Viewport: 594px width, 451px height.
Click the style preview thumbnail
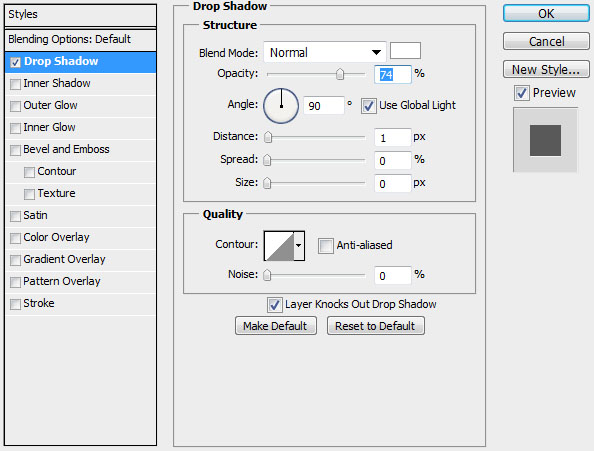(x=545, y=140)
